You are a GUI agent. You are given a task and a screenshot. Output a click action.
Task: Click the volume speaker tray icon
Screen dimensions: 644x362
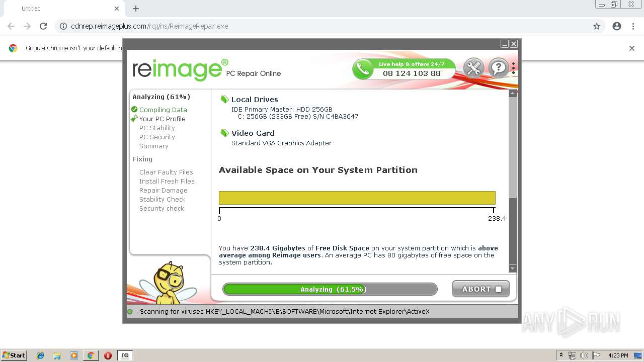(584, 355)
